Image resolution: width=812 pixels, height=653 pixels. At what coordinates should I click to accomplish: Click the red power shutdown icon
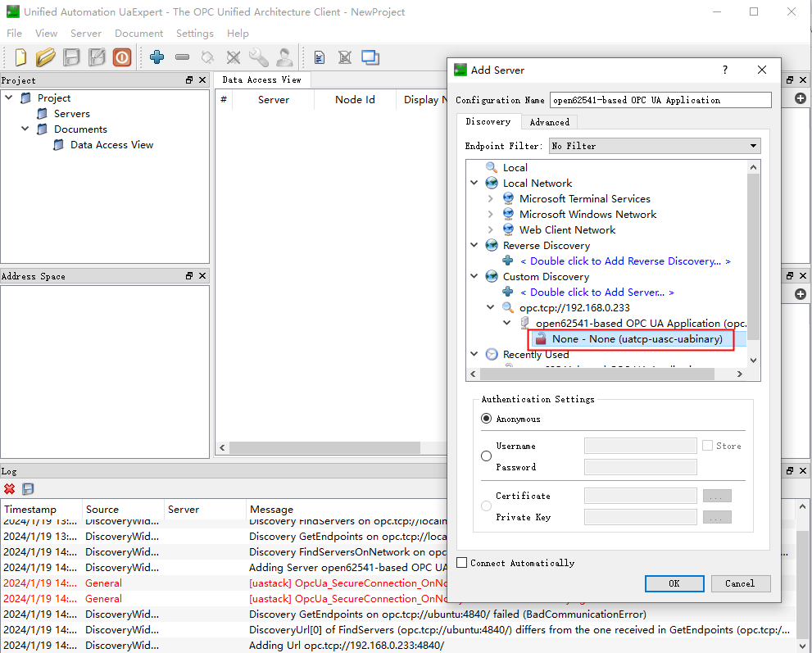pyautogui.click(x=122, y=57)
